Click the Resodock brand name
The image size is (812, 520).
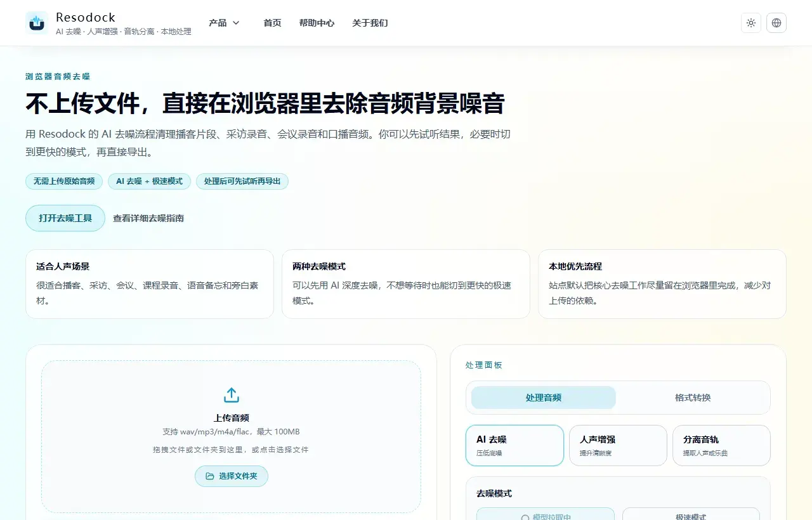tap(86, 17)
